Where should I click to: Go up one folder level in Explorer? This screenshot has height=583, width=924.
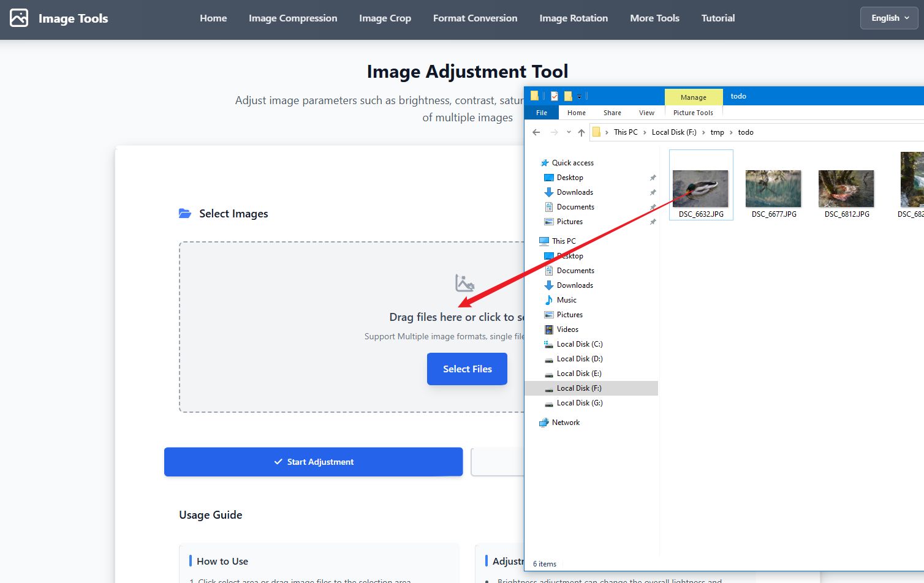581,132
